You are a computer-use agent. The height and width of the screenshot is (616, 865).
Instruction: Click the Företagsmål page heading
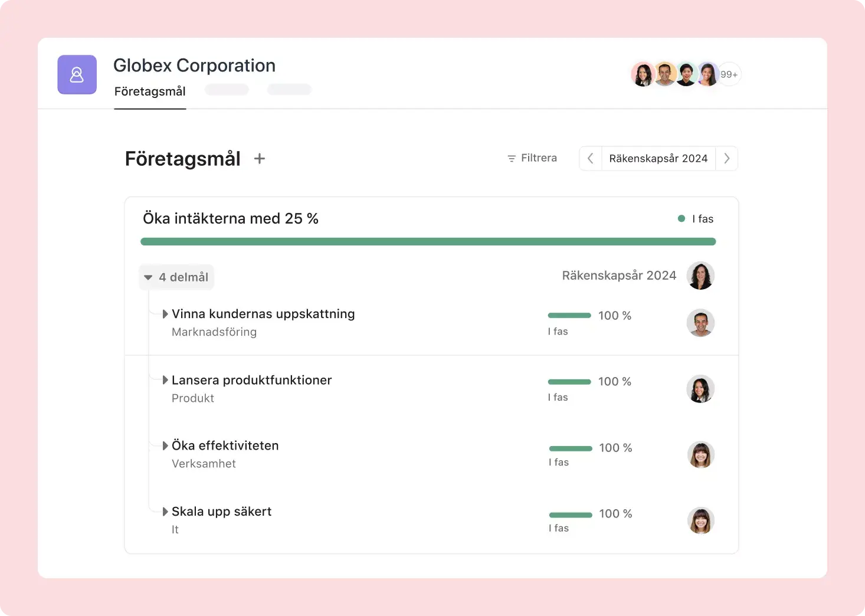[x=183, y=159]
